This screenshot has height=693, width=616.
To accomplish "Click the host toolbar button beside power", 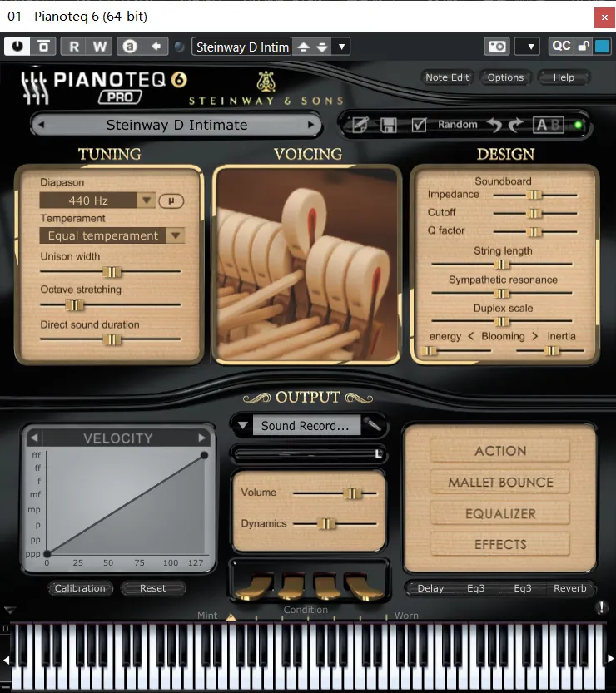I will pos(43,47).
